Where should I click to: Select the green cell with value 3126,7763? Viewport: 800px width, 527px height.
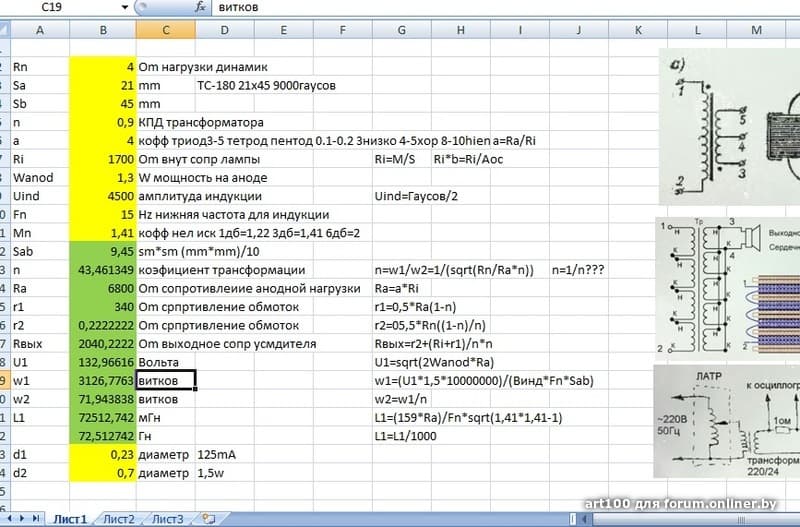coord(103,381)
